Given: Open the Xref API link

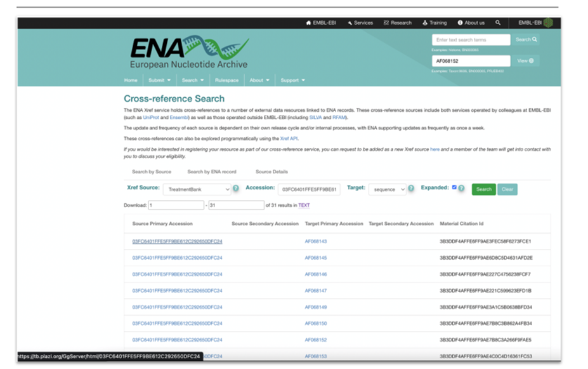Looking at the screenshot, I should [x=289, y=138].
